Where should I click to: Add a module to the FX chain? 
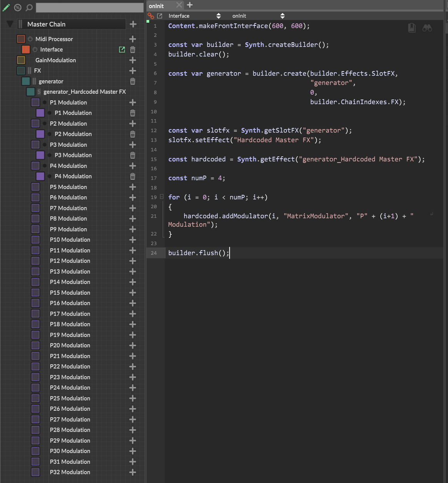(x=132, y=70)
